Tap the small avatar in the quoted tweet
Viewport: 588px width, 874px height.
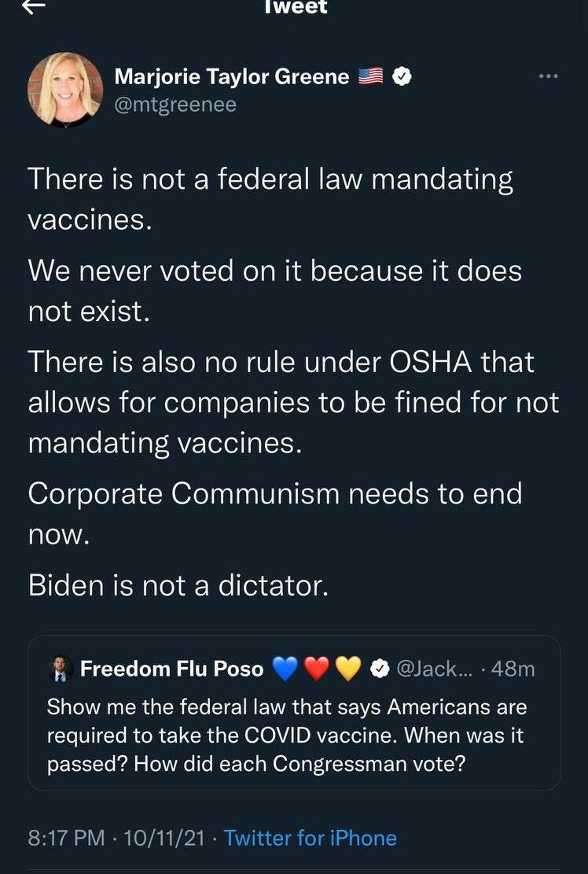click(x=61, y=669)
